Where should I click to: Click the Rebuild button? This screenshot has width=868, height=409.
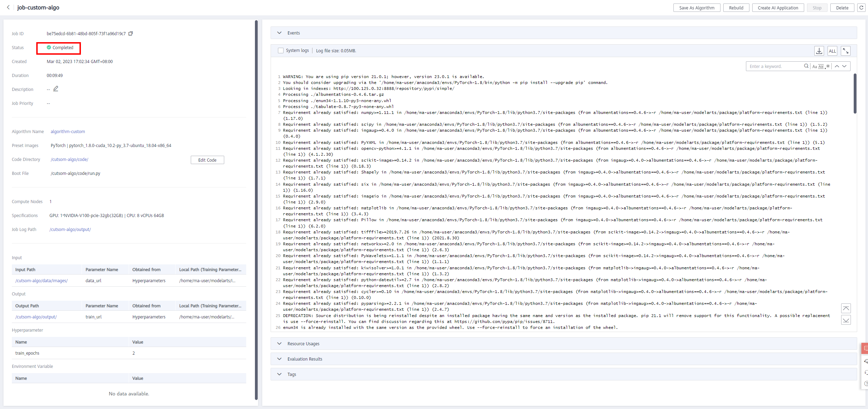[x=736, y=8]
